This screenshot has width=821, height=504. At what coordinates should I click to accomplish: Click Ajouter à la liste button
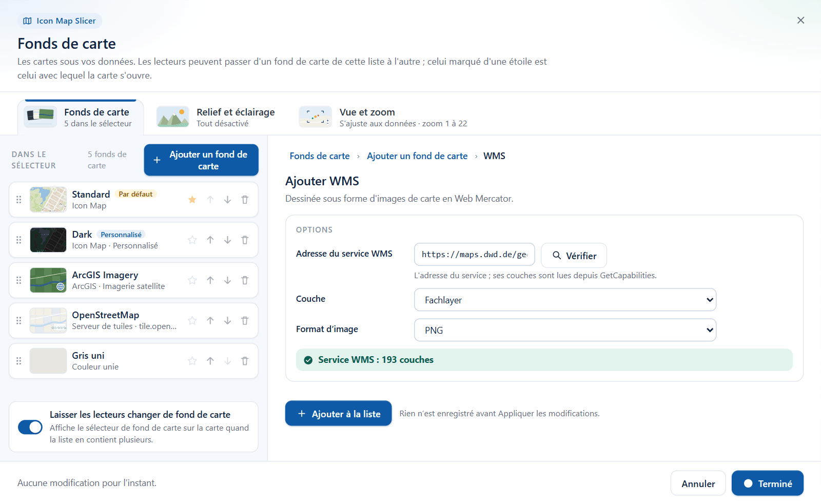339,414
